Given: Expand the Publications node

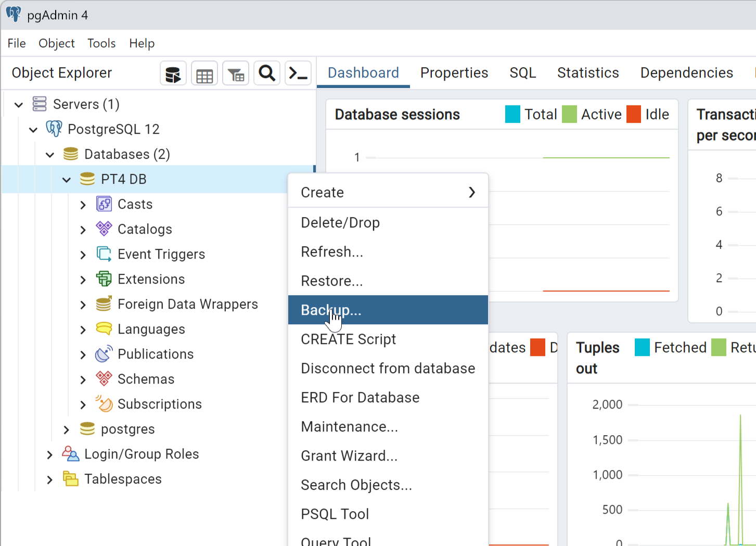Looking at the screenshot, I should (83, 354).
